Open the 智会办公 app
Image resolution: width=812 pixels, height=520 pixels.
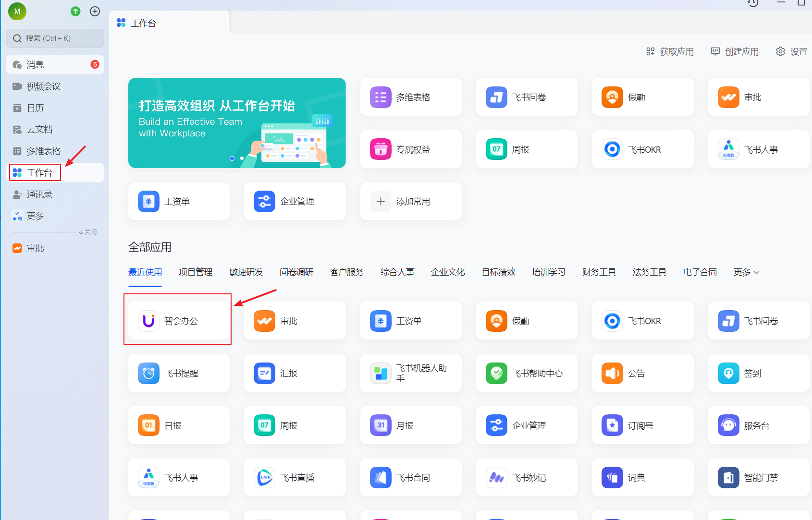tap(179, 321)
